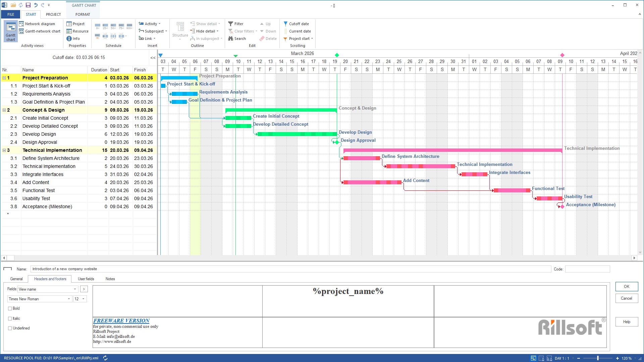Collapse the Concept & Design group
644x362 pixels.
tap(4, 110)
